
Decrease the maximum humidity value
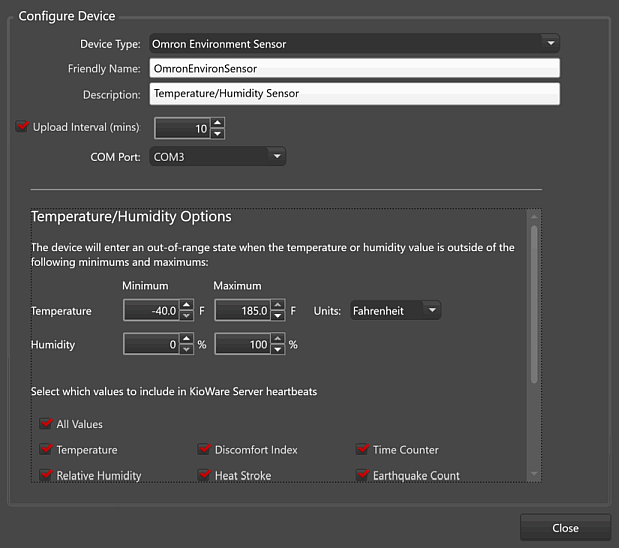[278, 350]
